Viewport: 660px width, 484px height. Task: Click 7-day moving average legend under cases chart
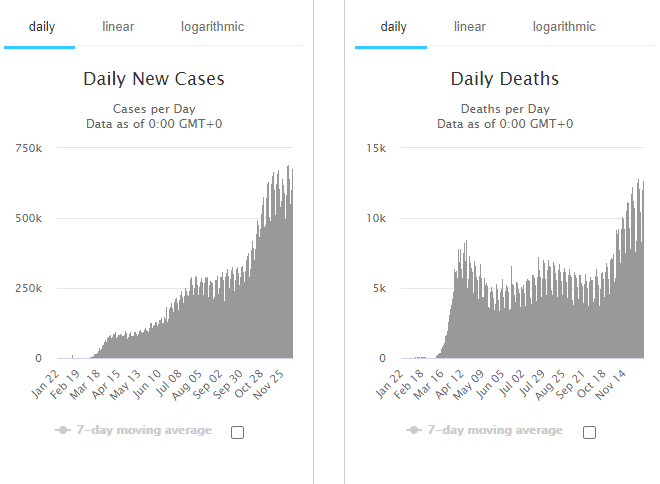point(144,430)
